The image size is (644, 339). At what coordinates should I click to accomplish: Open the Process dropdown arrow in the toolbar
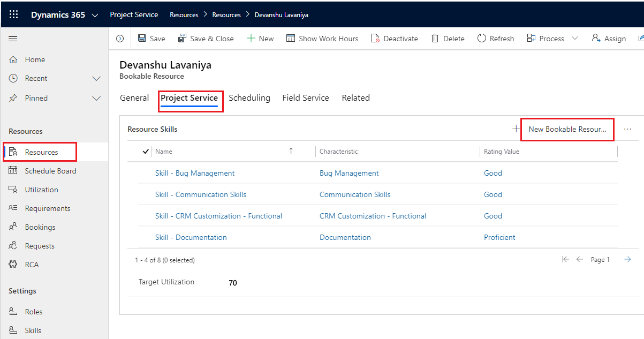[x=575, y=38]
